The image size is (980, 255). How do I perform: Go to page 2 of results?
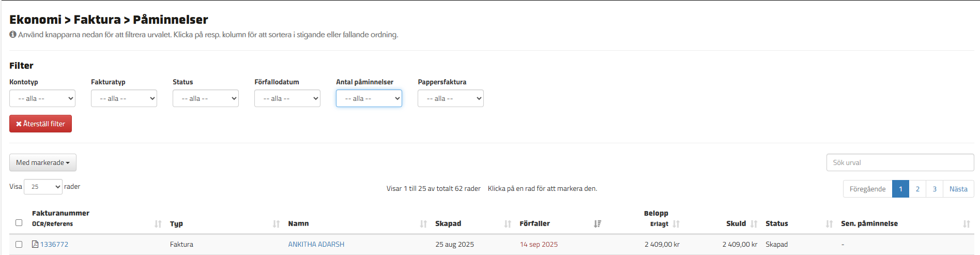[x=917, y=189]
